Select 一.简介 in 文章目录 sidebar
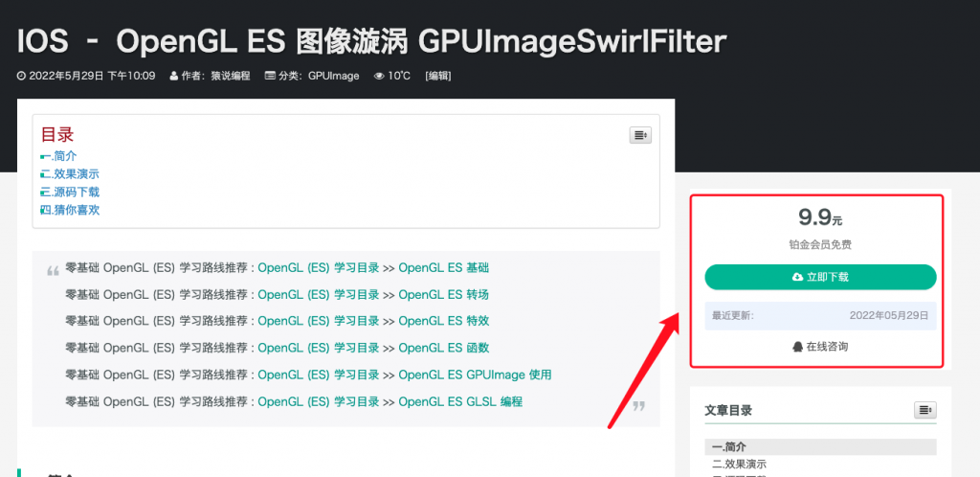980x477 pixels. [x=820, y=447]
